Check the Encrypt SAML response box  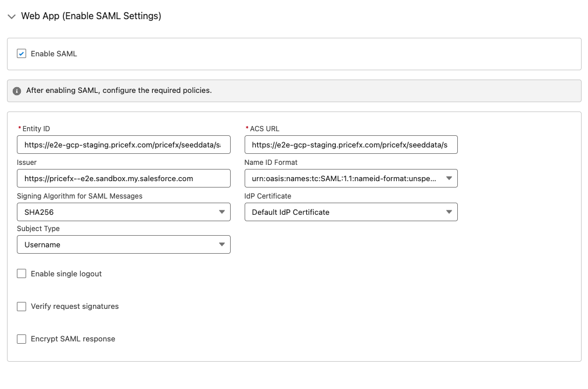(21, 339)
